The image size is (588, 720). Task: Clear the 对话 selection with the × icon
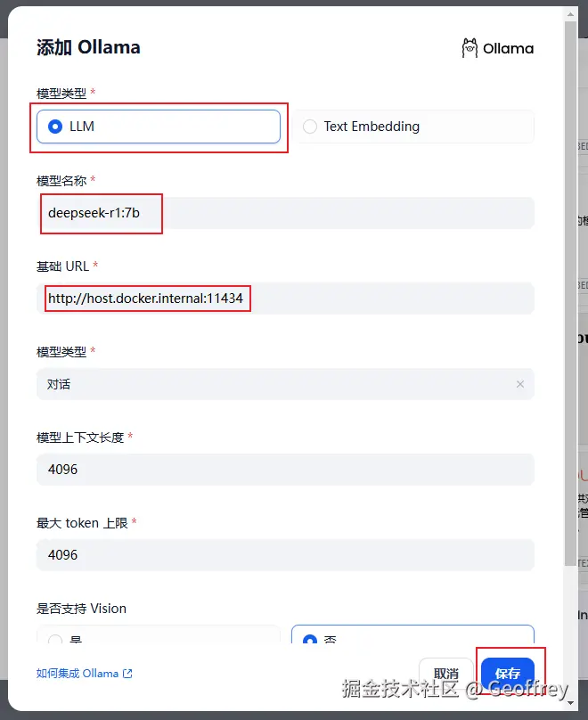tap(519, 384)
